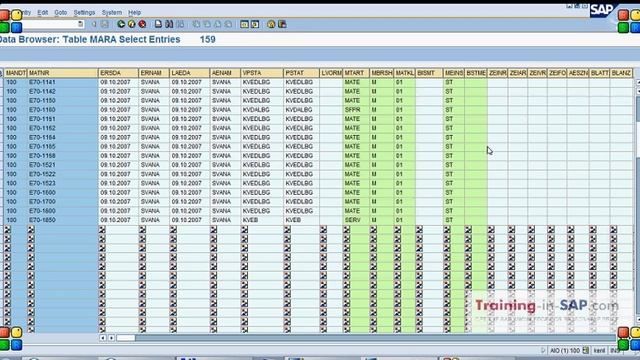Click the Create New Session icon

[x=244, y=24]
